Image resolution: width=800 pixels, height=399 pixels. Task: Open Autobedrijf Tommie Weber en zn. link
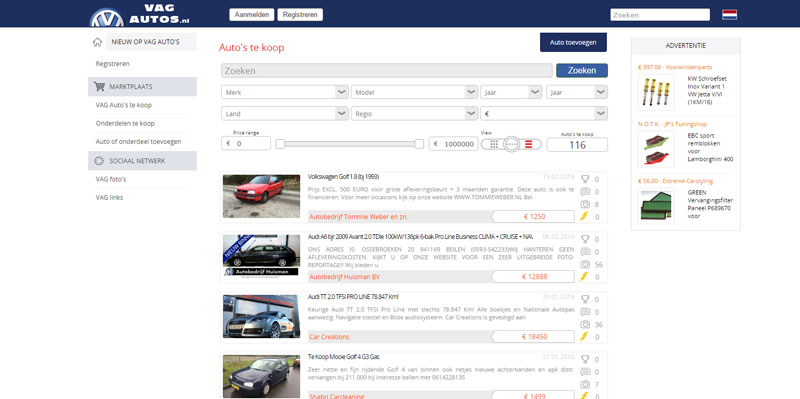click(359, 217)
